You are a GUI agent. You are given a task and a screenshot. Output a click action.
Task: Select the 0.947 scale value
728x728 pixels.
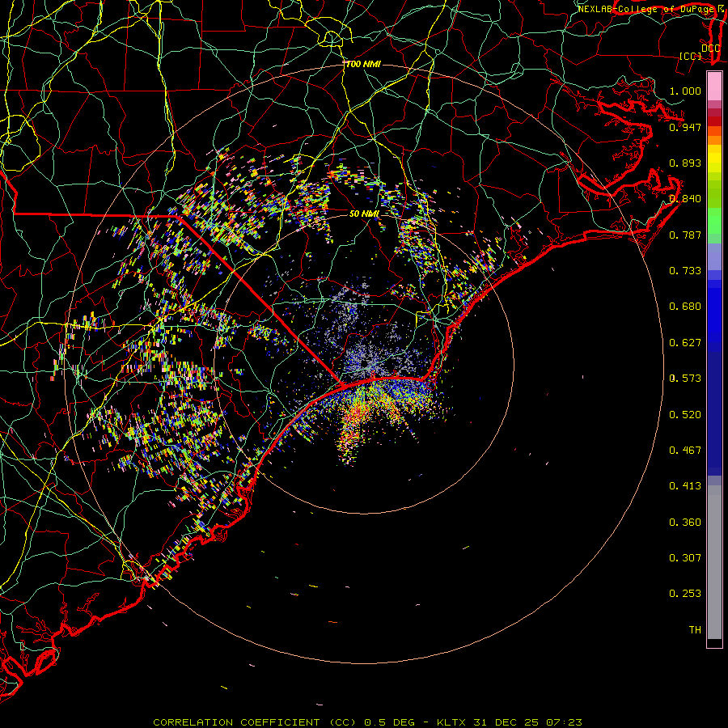pyautogui.click(x=685, y=127)
